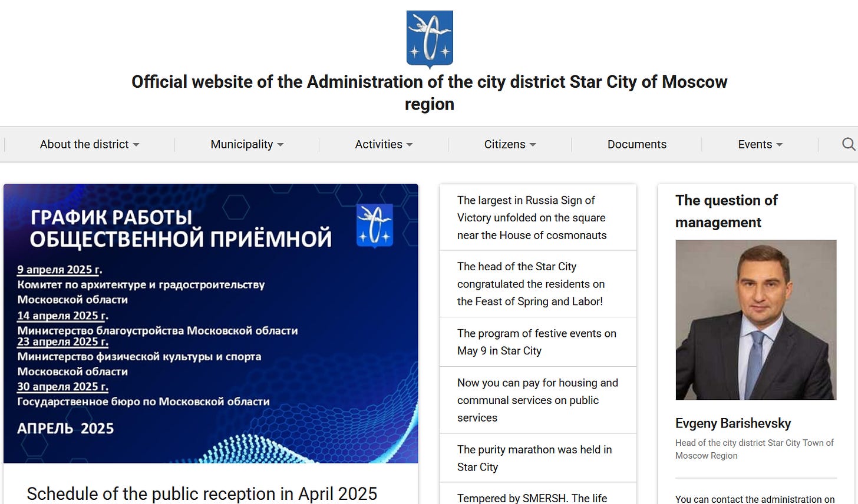Open Evgeny Barishevsky's profile name link
This screenshot has height=504, width=858.
733,423
